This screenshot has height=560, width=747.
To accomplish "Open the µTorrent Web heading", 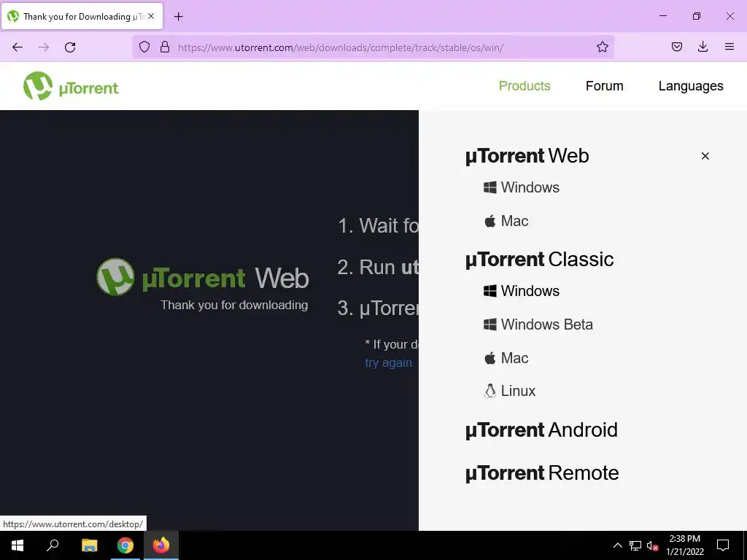I will point(527,156).
